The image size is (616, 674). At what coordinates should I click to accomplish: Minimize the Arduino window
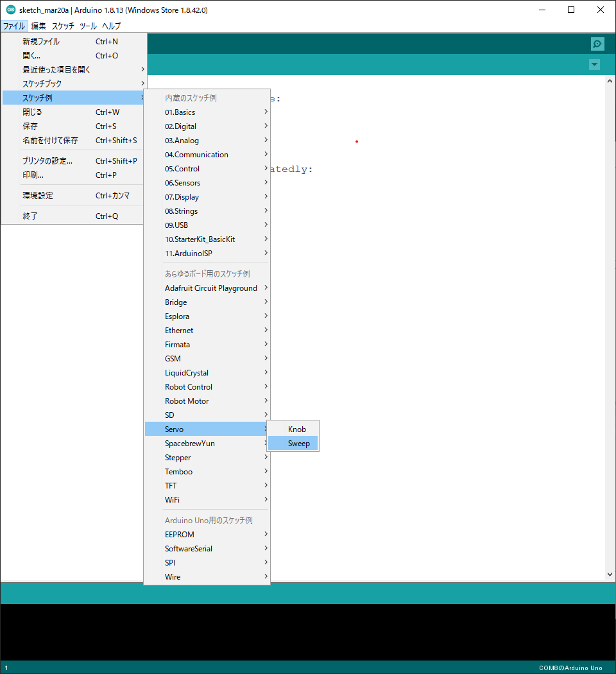(542, 10)
